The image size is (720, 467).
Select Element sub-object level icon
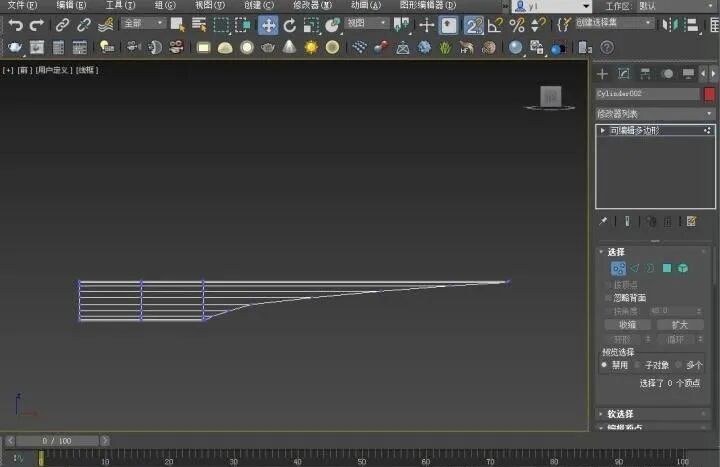click(683, 268)
